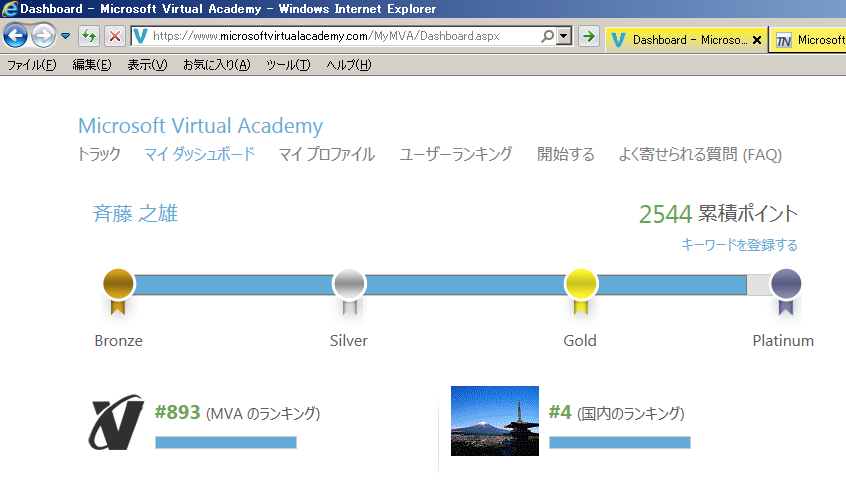The height and width of the screenshot is (486, 846).
Task: Switch to the Dashboard browser tab
Action: [688, 40]
